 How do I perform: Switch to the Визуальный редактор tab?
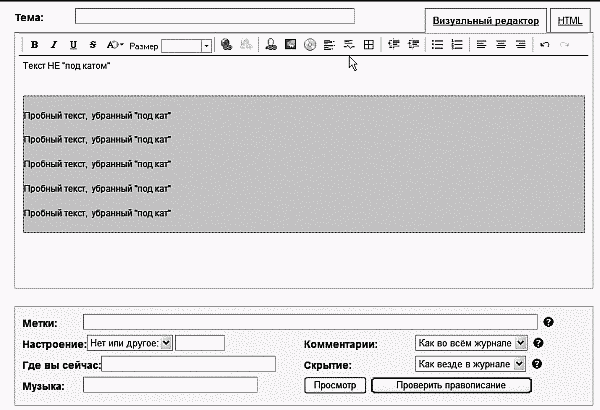pos(486,21)
